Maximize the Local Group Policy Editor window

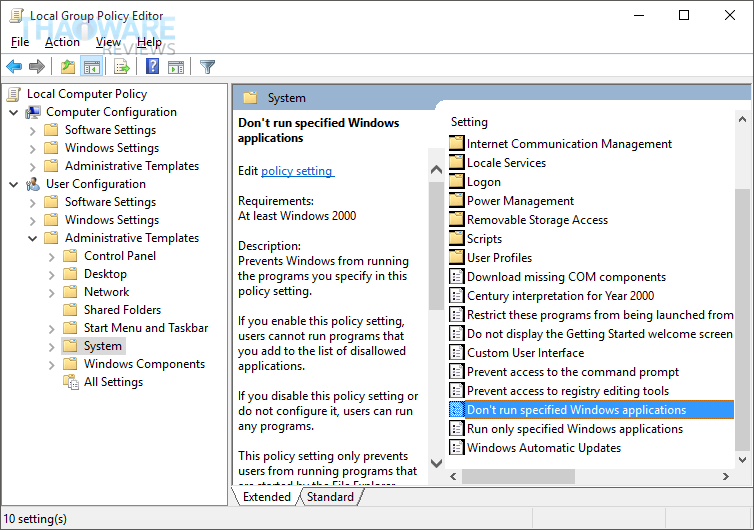click(x=684, y=15)
